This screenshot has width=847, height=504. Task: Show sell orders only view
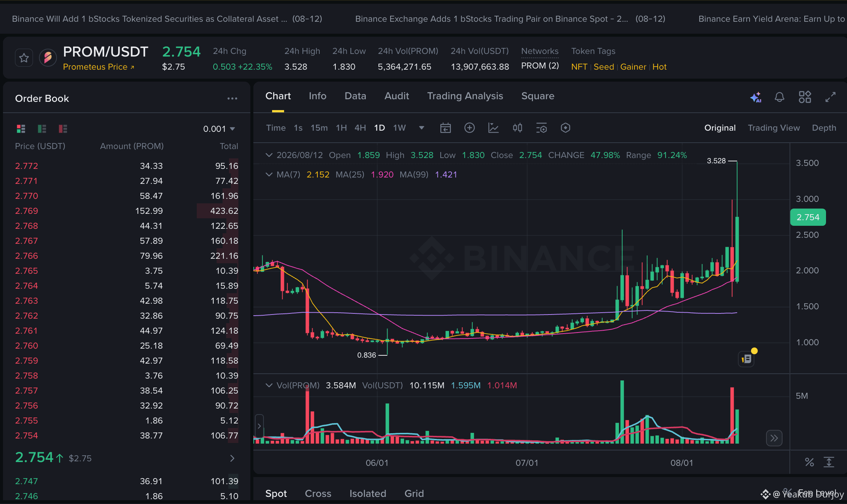coord(63,129)
